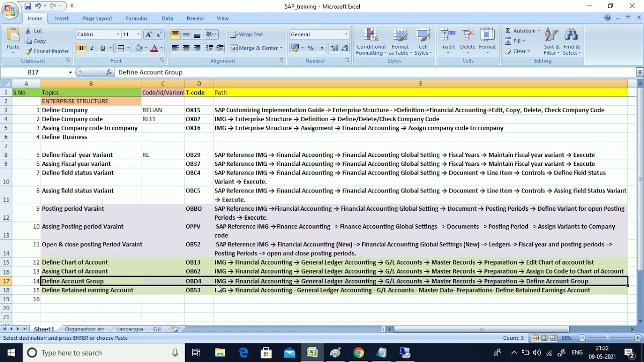644x362 pixels.
Task: Click Merge & Center button
Action: (x=254, y=48)
